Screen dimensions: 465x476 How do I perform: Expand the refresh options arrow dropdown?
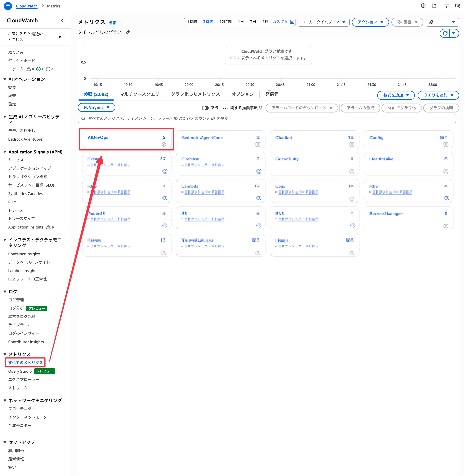[454, 33]
